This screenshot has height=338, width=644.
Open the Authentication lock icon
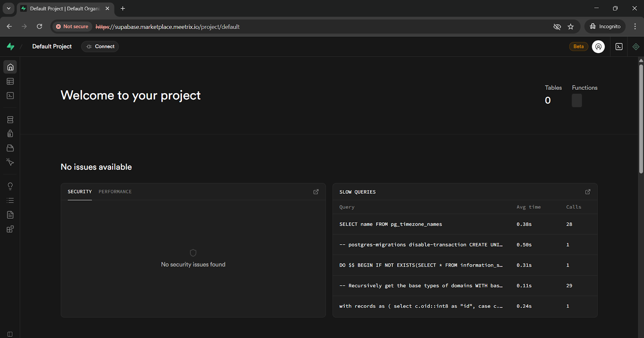pos(10,134)
